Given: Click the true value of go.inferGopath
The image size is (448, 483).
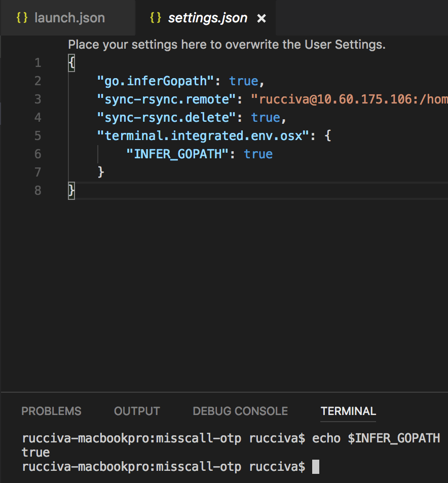Looking at the screenshot, I should tap(244, 81).
